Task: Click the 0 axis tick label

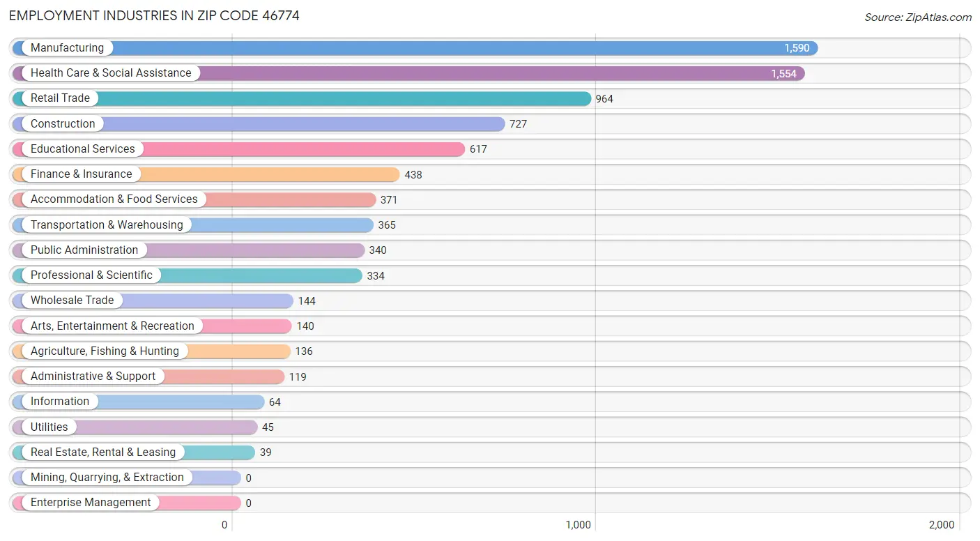Action: (x=224, y=525)
